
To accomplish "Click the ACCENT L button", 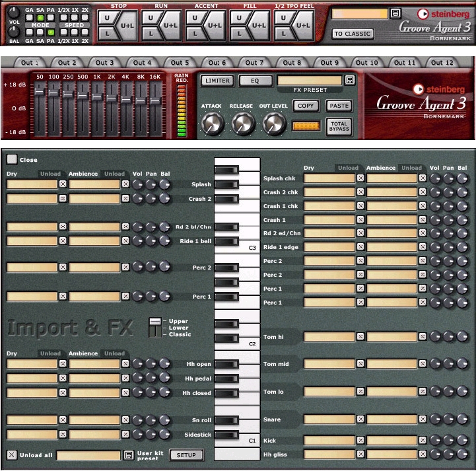I will [195, 34].
